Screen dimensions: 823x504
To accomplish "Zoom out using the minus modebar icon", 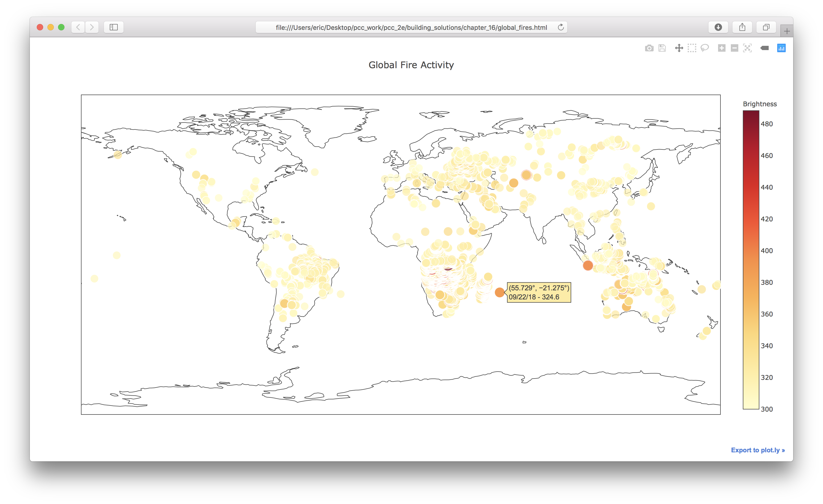I will coord(734,48).
